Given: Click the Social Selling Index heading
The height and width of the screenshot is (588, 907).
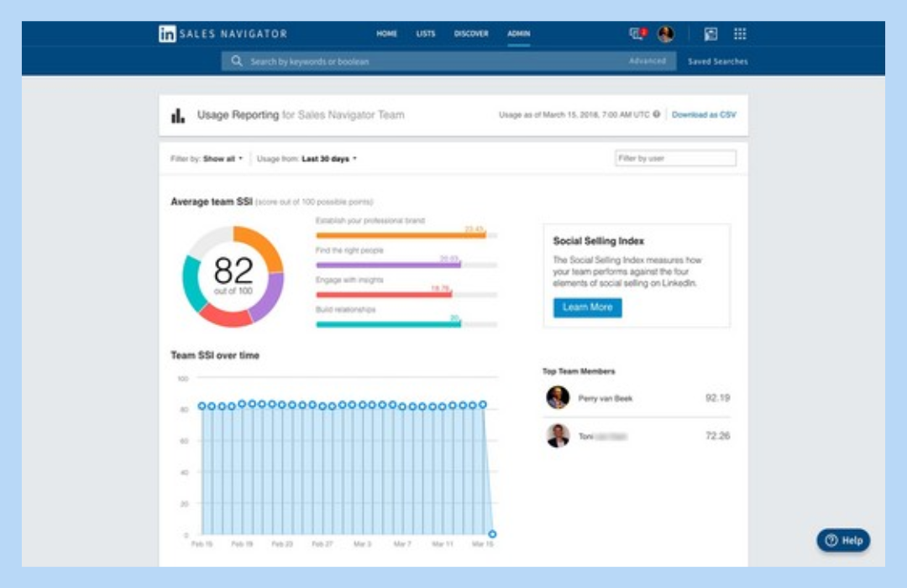Looking at the screenshot, I should (598, 241).
